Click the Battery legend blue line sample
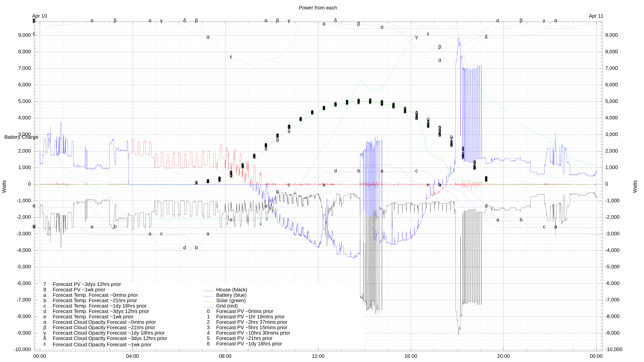Viewport: 644px width, 362px height. pos(208,296)
